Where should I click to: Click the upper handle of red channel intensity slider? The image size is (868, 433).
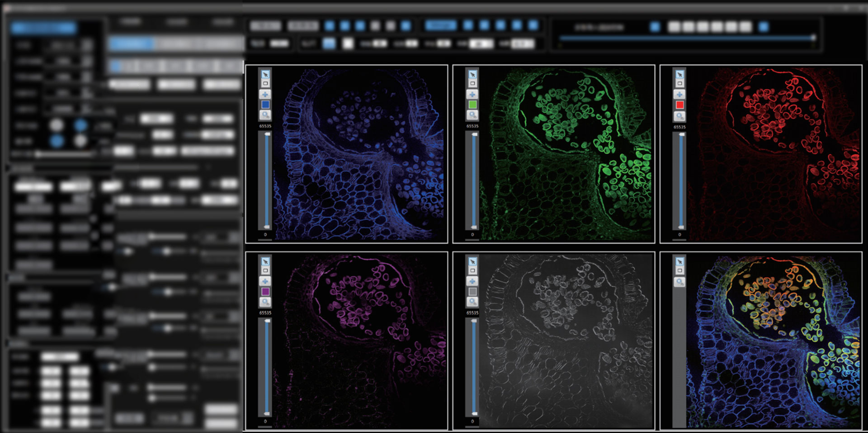[681, 134]
